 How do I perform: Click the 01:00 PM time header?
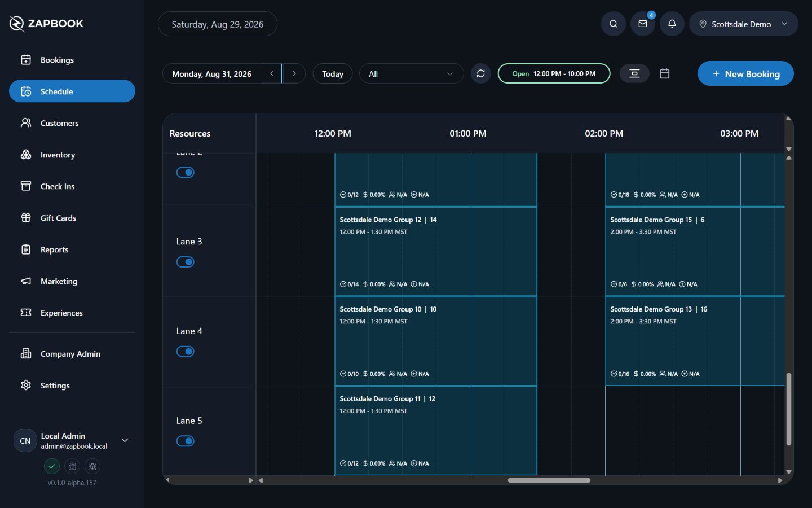click(468, 134)
